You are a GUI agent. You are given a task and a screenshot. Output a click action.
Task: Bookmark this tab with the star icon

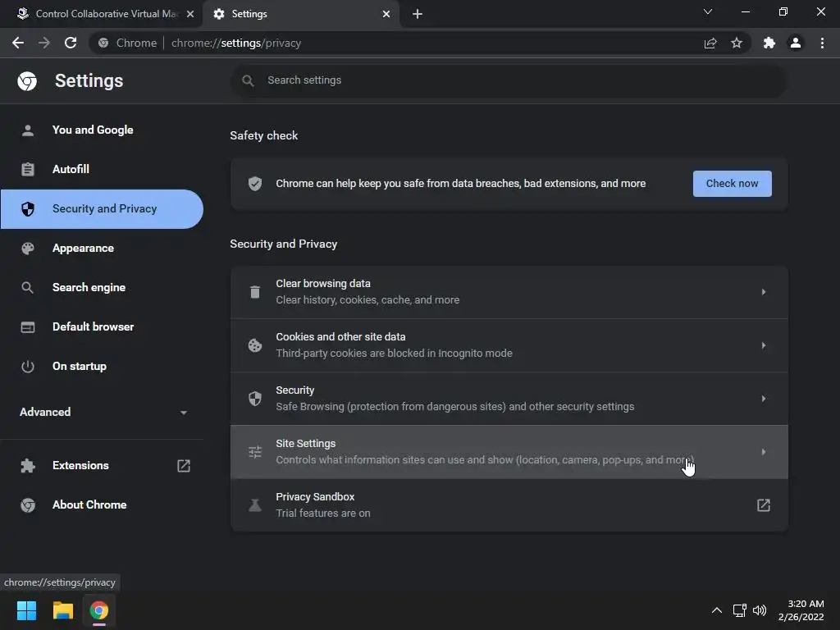[737, 43]
